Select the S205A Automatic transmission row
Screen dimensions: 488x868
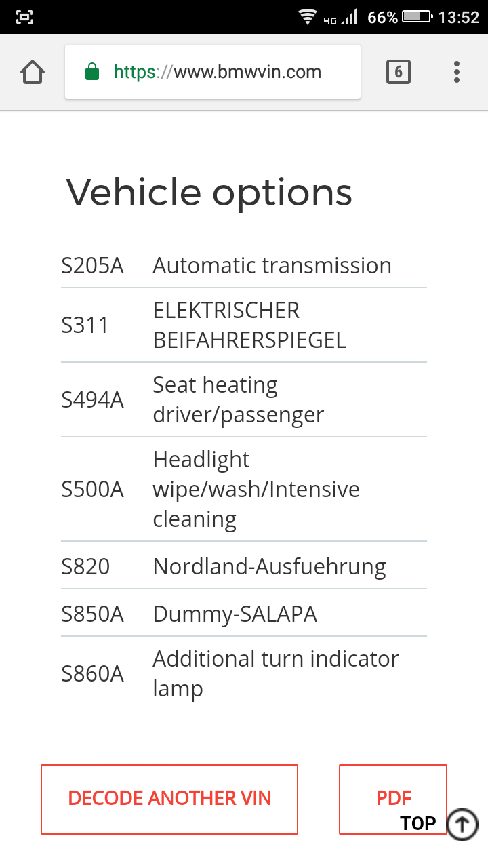(243, 265)
